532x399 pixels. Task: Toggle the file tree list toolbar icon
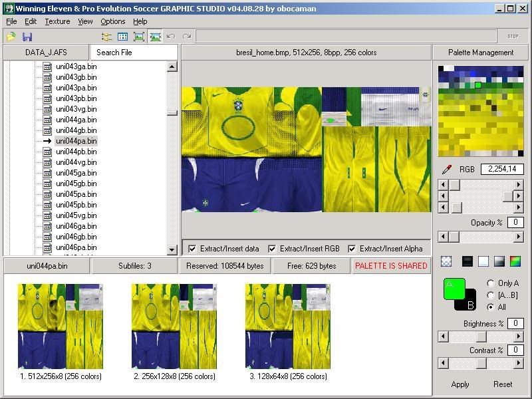pos(106,37)
